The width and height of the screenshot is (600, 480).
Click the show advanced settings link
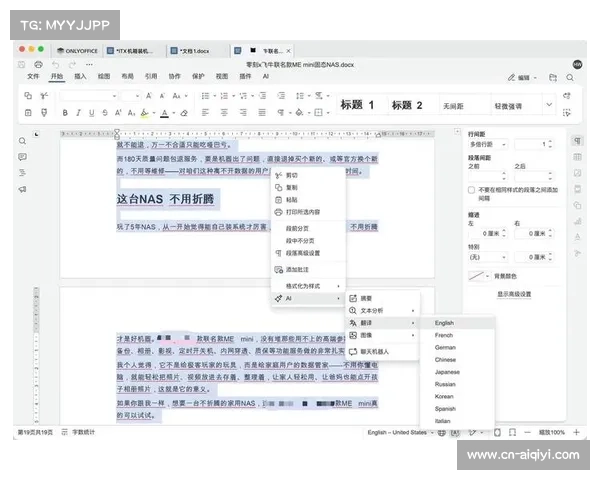[514, 294]
